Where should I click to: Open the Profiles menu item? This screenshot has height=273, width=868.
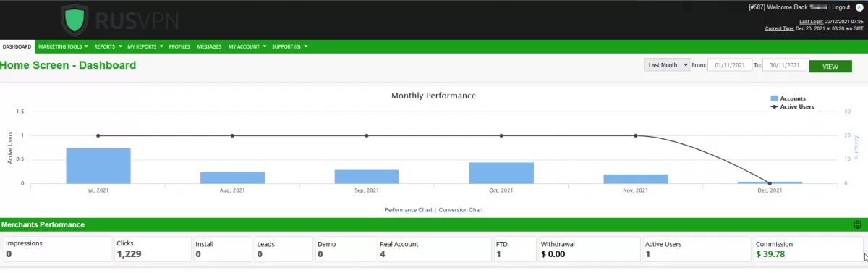pos(179,46)
